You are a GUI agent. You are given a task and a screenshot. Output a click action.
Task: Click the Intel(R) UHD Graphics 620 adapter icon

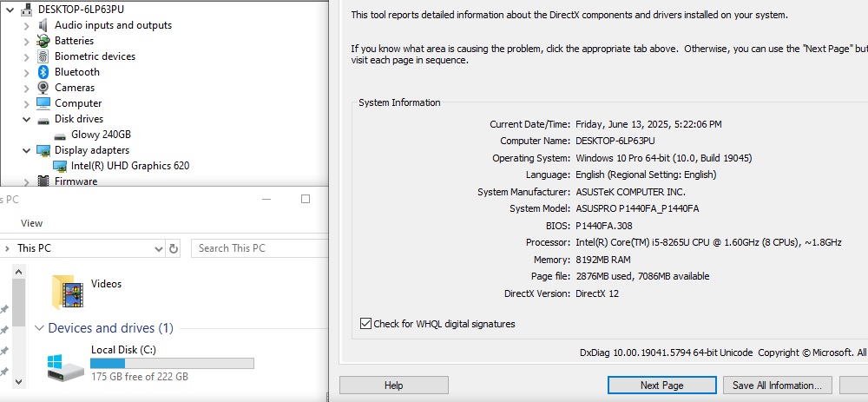pyautogui.click(x=60, y=166)
